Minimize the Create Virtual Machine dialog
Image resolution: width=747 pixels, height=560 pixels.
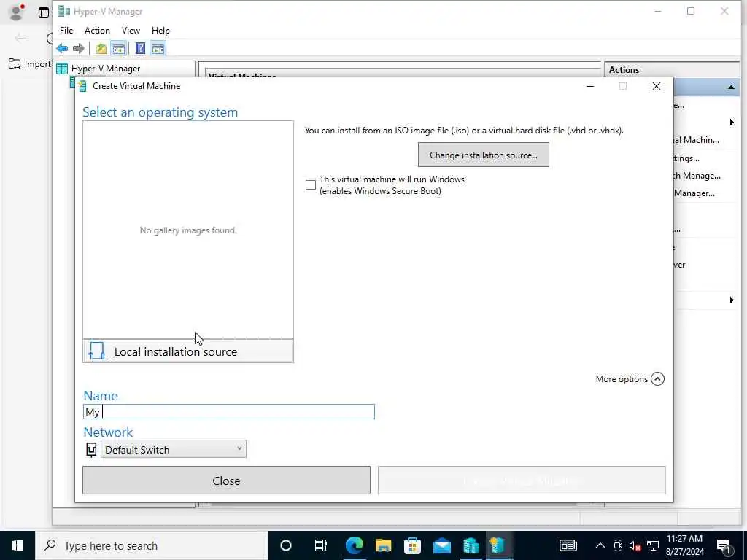pyautogui.click(x=589, y=86)
